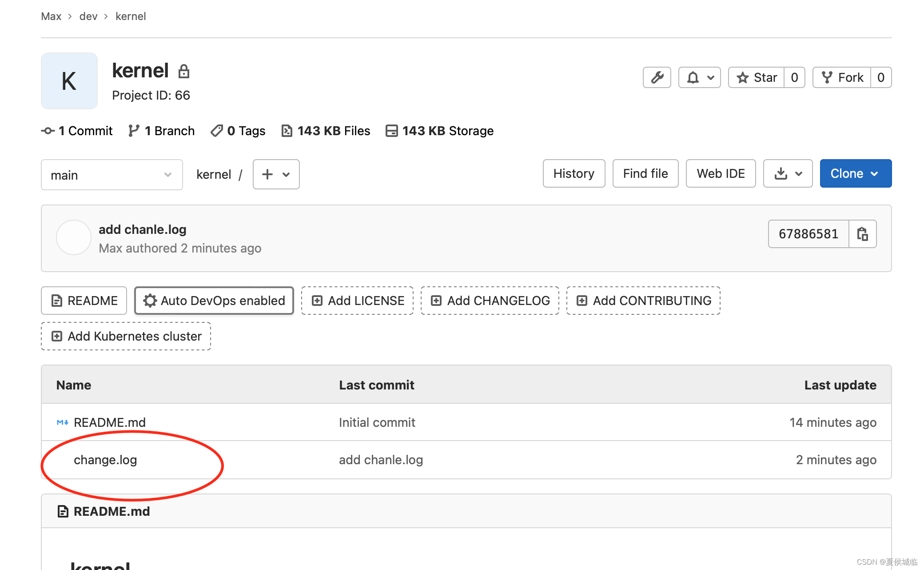
Task: Go to Max in the breadcrumb
Action: (x=51, y=16)
